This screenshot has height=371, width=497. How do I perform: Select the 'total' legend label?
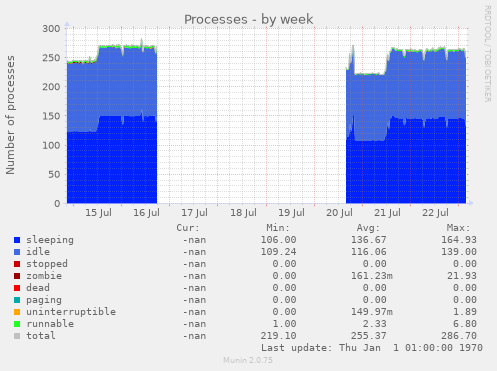(x=41, y=336)
